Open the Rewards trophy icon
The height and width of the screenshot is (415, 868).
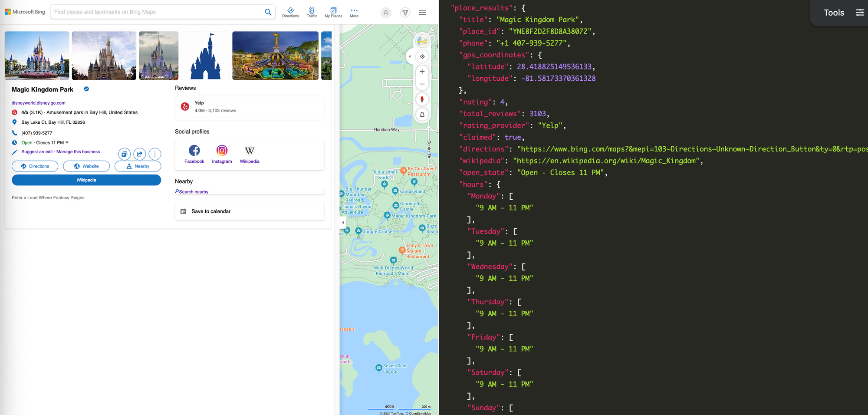pos(405,13)
